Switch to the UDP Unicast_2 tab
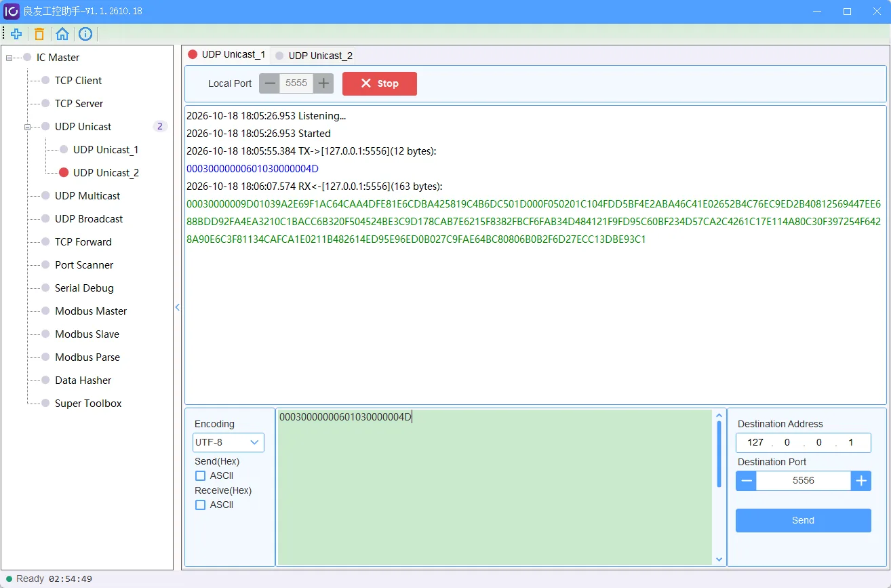 click(313, 56)
